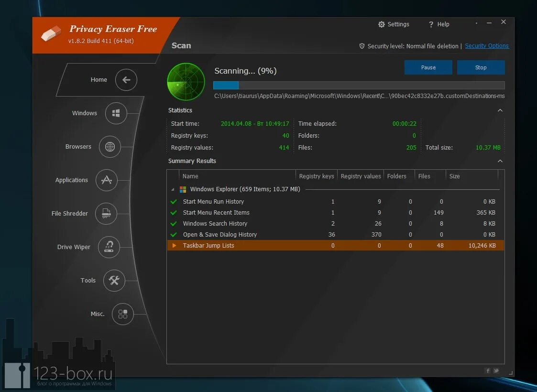Collapse the Statistics section chevron
This screenshot has height=392, width=537.
pos(500,110)
